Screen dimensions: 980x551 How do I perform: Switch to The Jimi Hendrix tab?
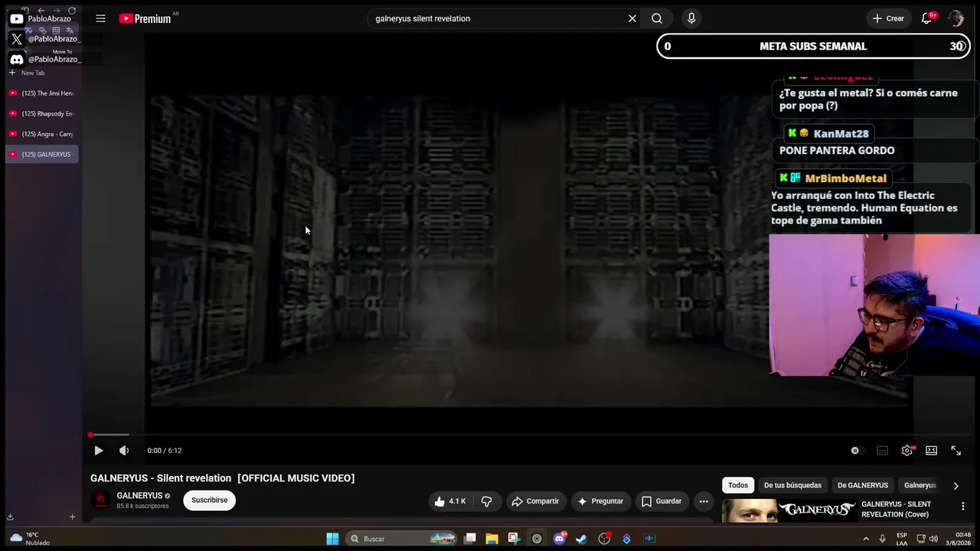42,93
